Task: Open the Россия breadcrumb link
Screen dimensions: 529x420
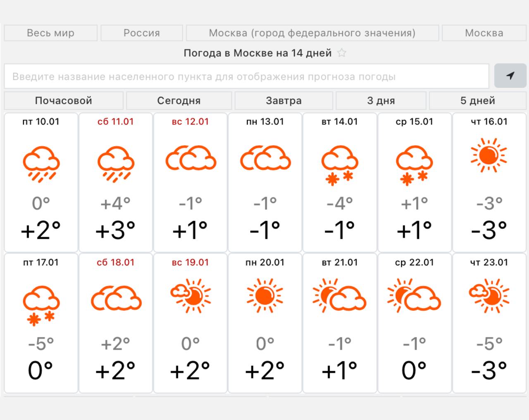Action: (x=141, y=33)
